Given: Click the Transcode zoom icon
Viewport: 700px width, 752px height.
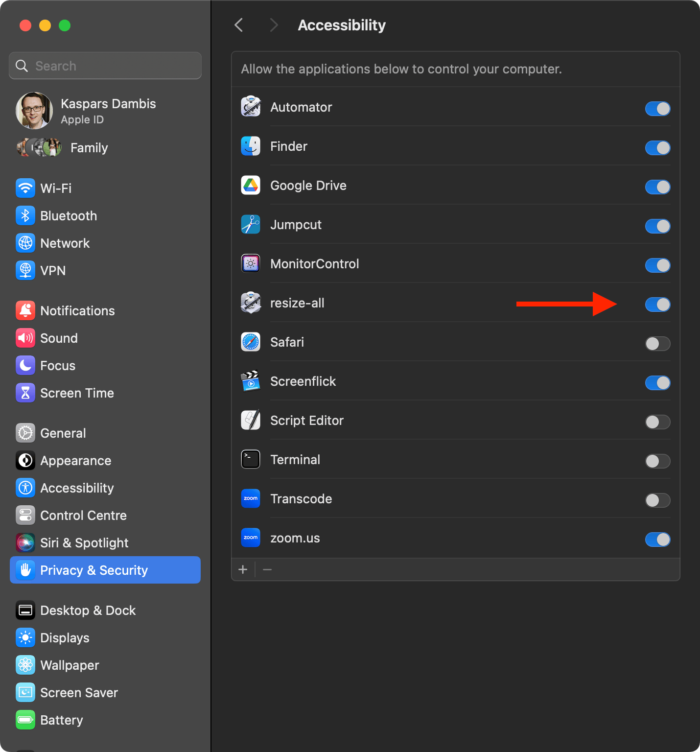Looking at the screenshot, I should coord(251,498).
